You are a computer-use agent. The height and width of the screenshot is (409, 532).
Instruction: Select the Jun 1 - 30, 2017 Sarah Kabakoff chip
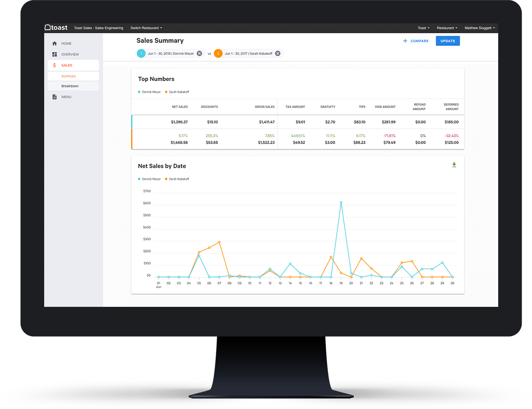click(x=248, y=54)
